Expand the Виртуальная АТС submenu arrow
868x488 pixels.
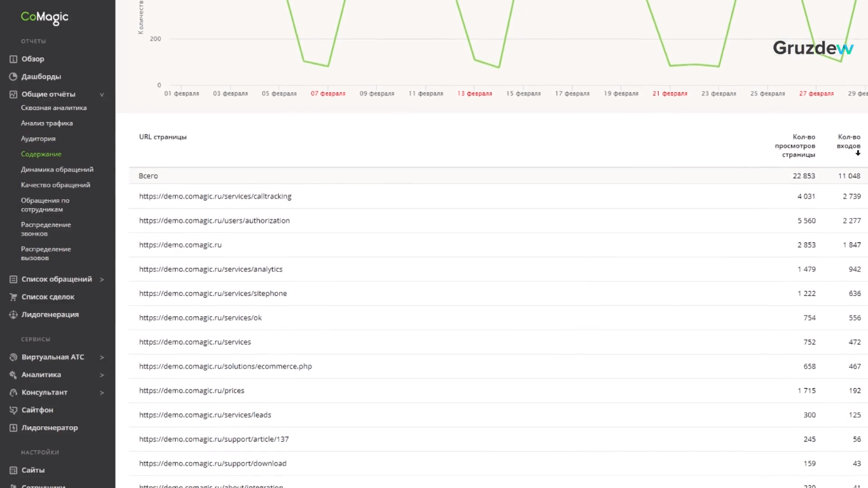coord(102,358)
